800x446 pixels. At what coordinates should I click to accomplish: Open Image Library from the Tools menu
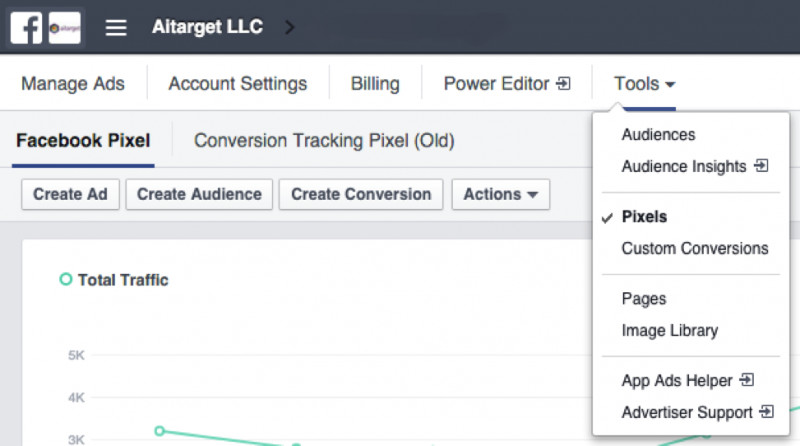point(669,331)
